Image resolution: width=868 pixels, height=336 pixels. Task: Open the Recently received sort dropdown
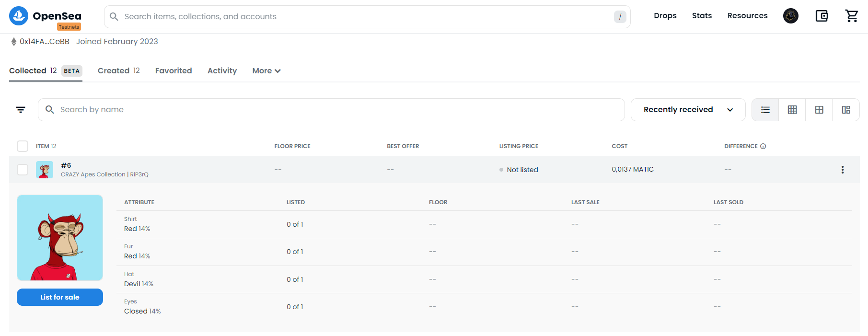[x=688, y=110]
